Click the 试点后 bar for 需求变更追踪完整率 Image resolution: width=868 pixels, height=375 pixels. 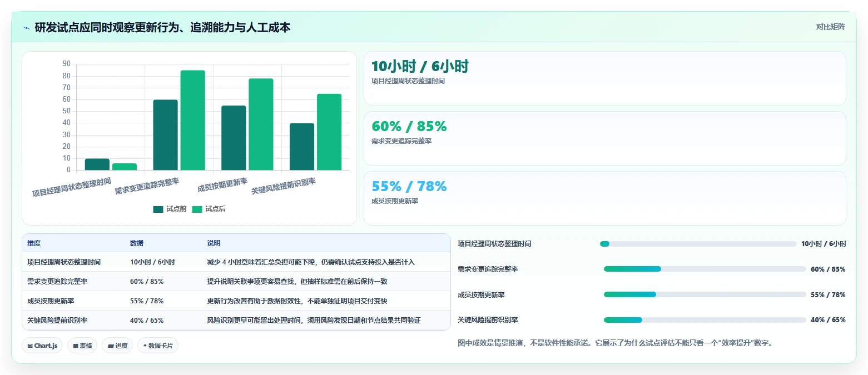192,120
